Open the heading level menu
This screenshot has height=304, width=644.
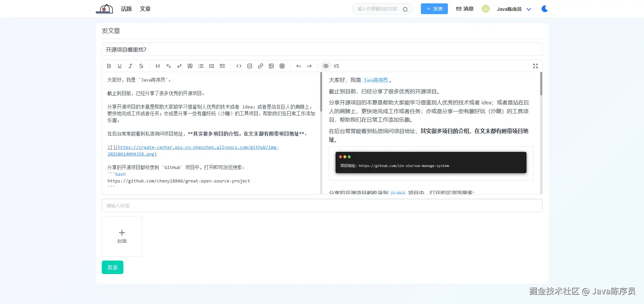point(158,66)
